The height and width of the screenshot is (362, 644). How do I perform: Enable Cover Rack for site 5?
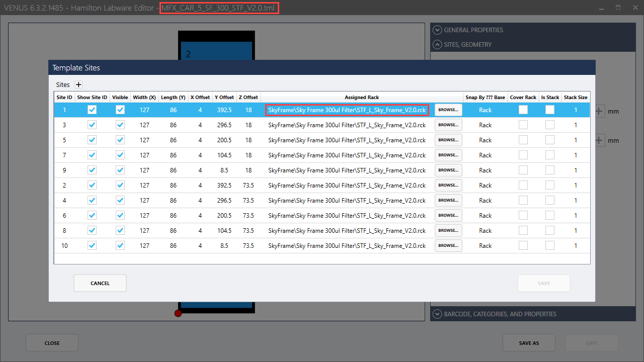point(523,140)
